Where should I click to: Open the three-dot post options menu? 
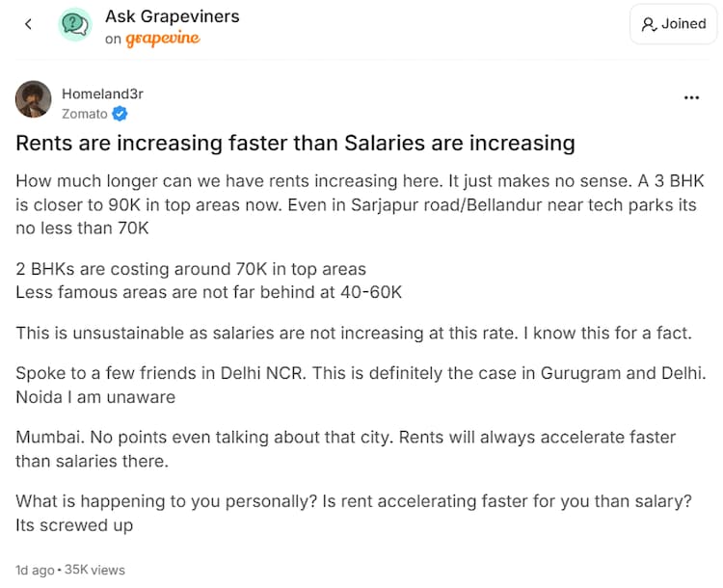click(x=691, y=97)
